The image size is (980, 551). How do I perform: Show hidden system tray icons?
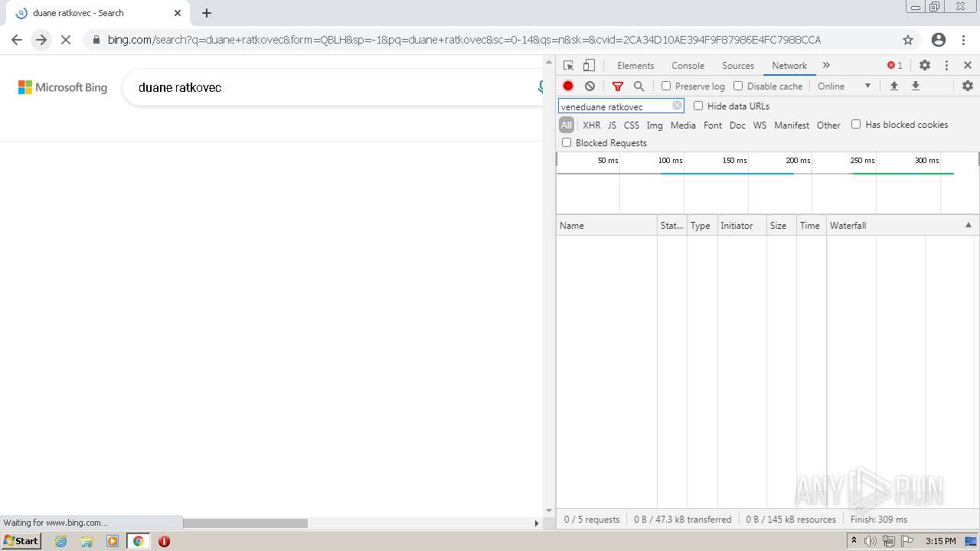(x=854, y=541)
